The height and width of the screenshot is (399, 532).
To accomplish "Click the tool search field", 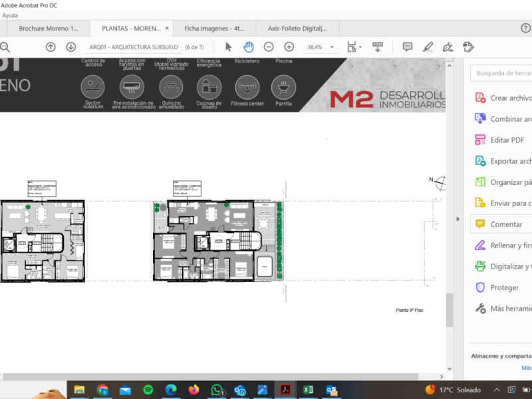I will point(503,73).
